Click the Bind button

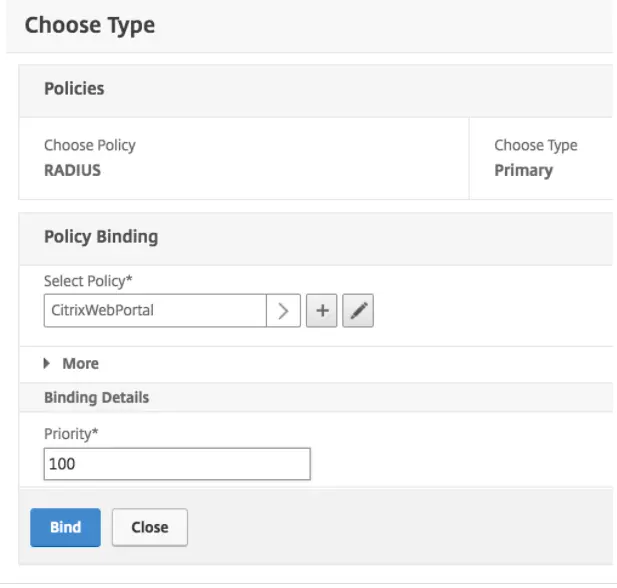pyautogui.click(x=65, y=527)
